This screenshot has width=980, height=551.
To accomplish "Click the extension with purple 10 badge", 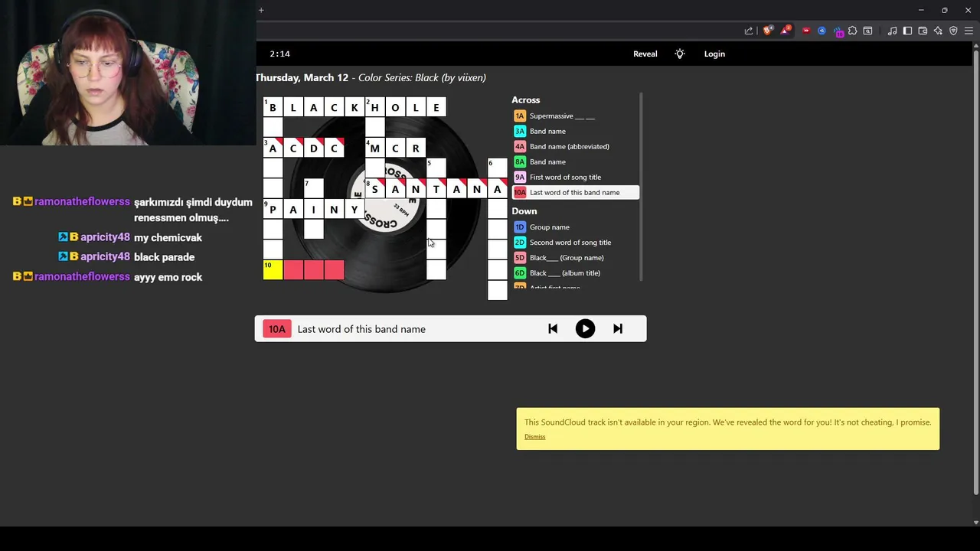I will pyautogui.click(x=838, y=31).
